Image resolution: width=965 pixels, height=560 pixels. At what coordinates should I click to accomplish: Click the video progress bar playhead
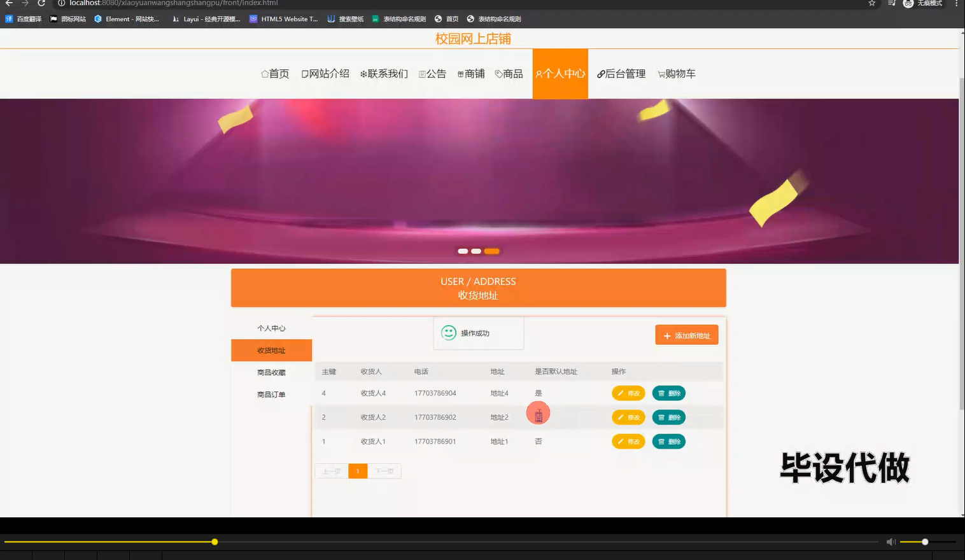pos(214,542)
